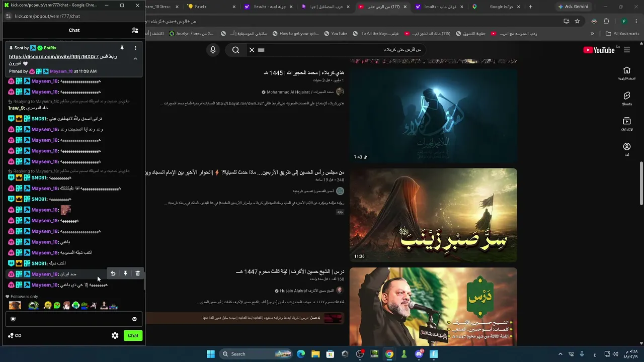Select the angry yellow face quick emote

click(x=48, y=305)
